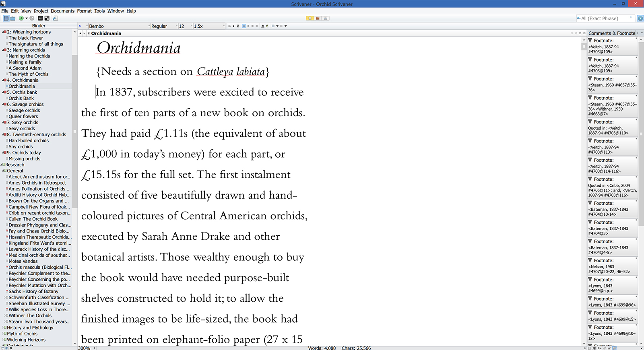Open the Orchidmania header item icon menu
Screen dimensions: 644x350
[x=89, y=33]
